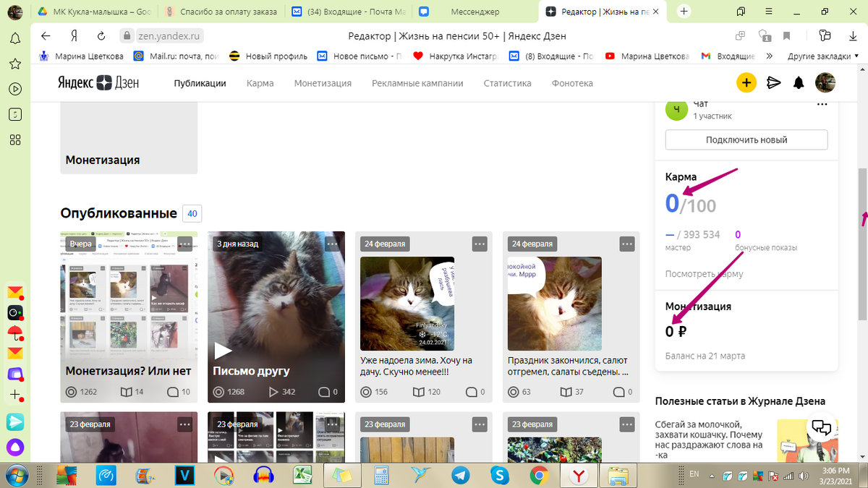Open options on Уже надоела зима card
Viewport: 868px width, 488px height.
pyautogui.click(x=480, y=244)
